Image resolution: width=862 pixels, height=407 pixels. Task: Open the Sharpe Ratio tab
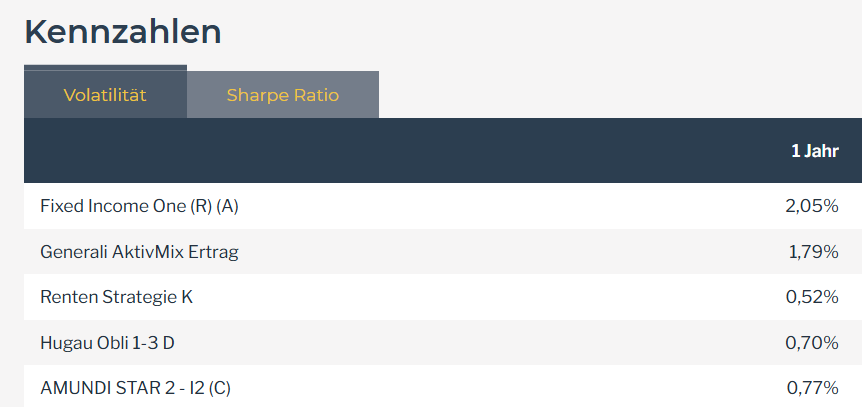click(282, 96)
